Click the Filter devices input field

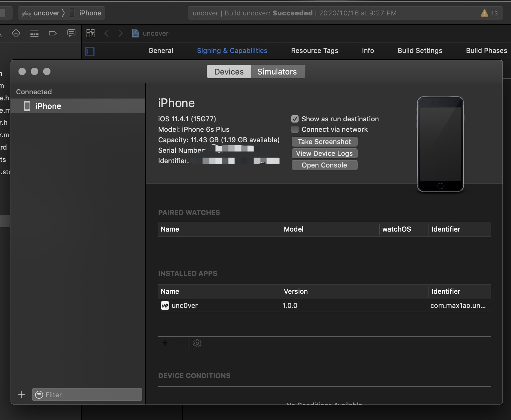pyautogui.click(x=87, y=395)
